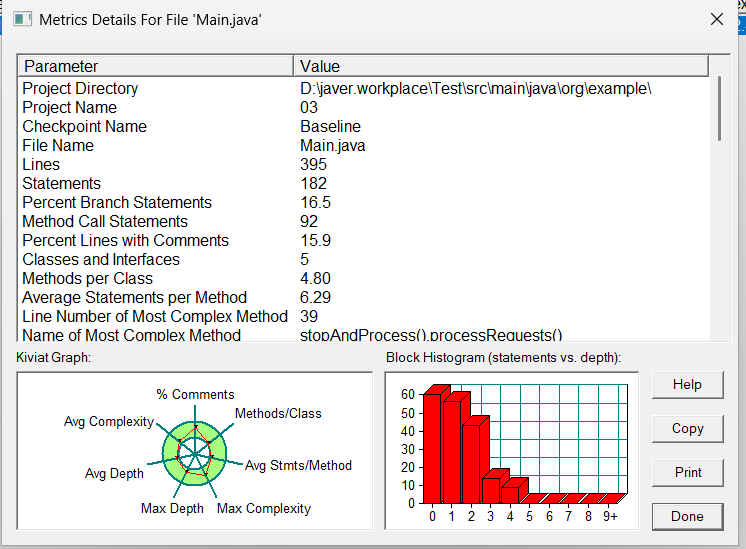Click the Block Histogram heading label
The width and height of the screenshot is (746, 549).
pyautogui.click(x=503, y=358)
